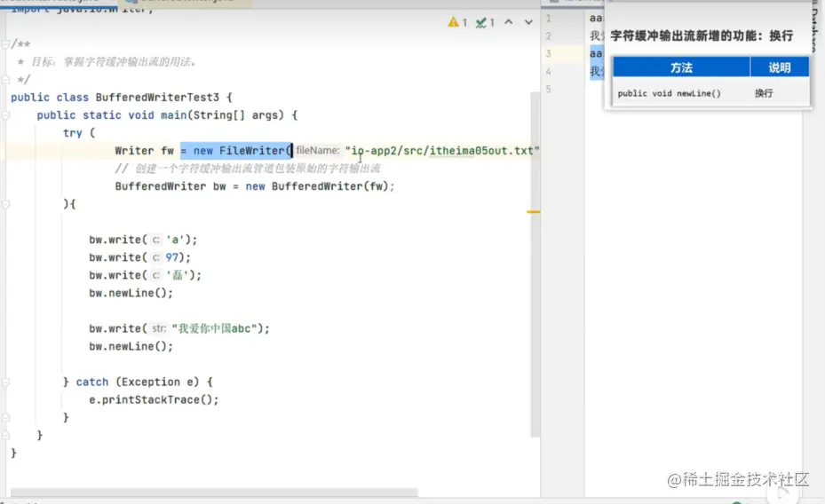825x504 pixels.
Task: Click line number 2 in the text file pane
Action: pos(548,35)
